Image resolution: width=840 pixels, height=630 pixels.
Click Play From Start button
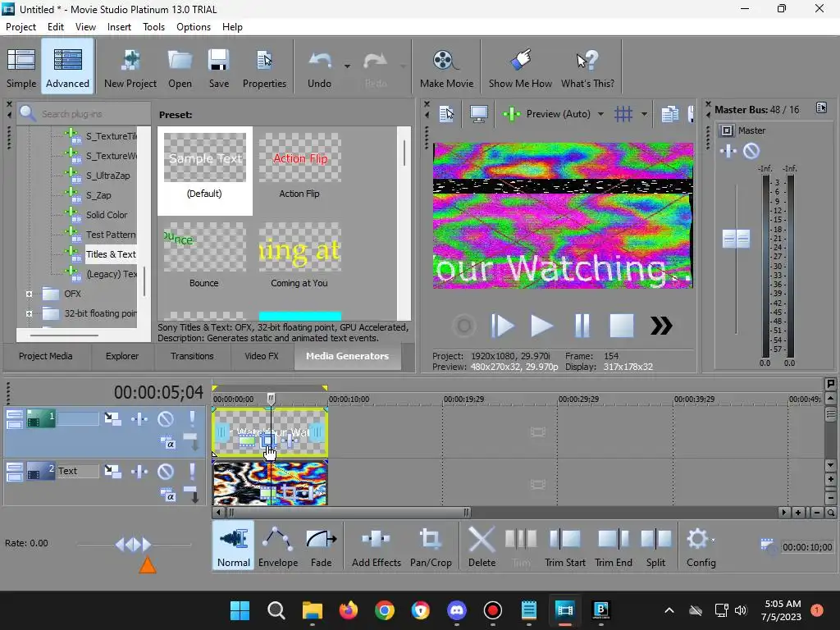click(x=502, y=326)
